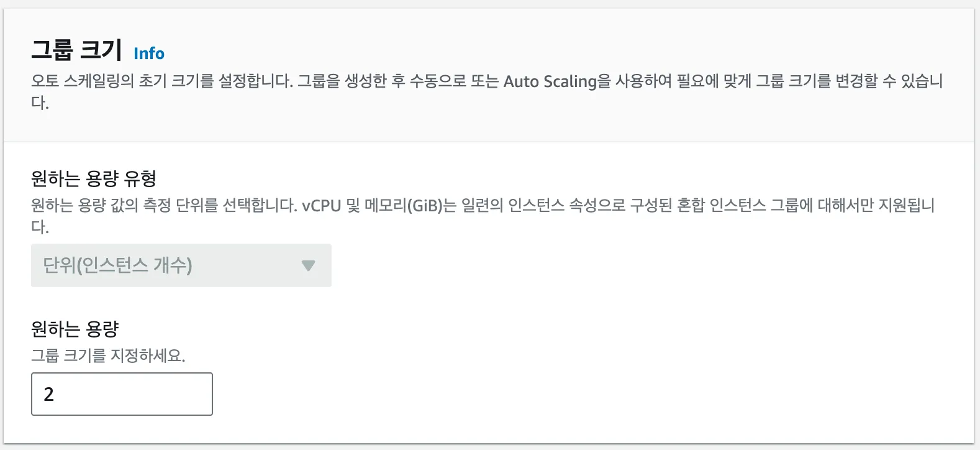980x450 pixels.
Task: Click the word vCPU in the description
Action: click(321, 206)
